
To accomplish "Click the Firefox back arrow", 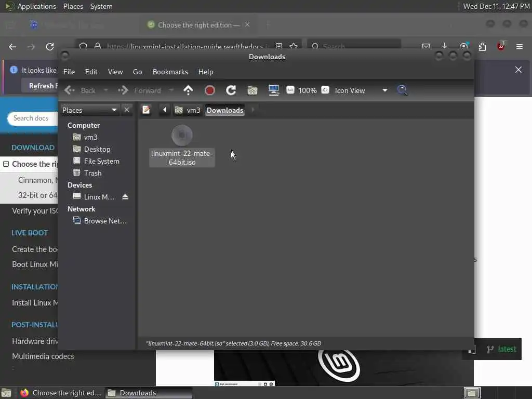I will [x=12, y=47].
